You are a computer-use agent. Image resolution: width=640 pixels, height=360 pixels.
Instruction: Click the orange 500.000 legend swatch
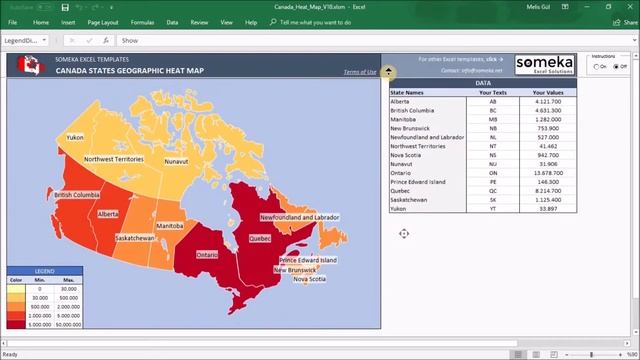(16, 307)
